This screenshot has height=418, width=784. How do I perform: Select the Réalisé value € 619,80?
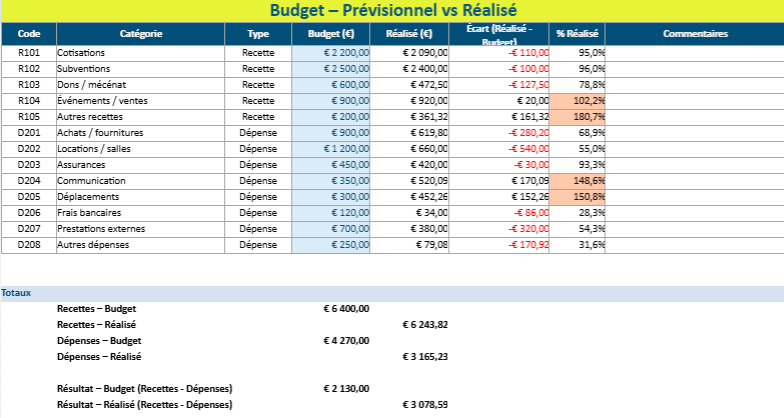(x=410, y=132)
